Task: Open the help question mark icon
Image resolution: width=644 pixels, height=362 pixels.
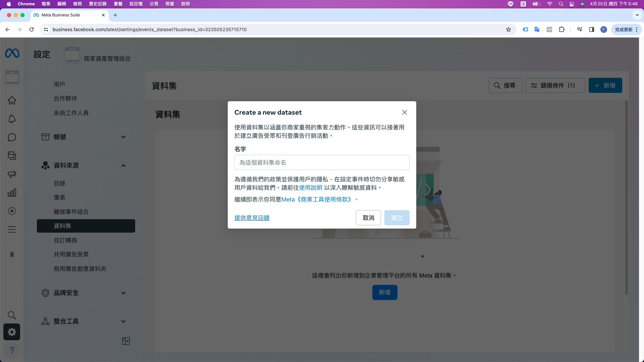Action: pyautogui.click(x=12, y=350)
